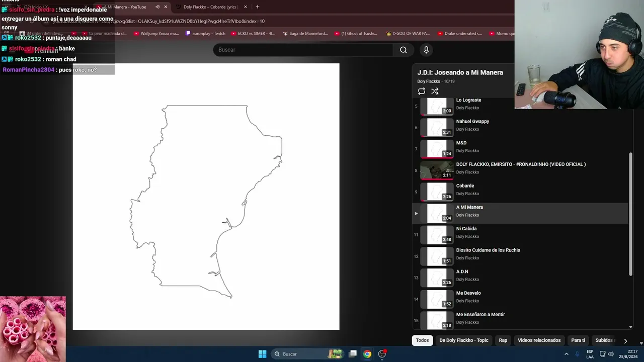Select A Mi Manera playlist title
The height and width of the screenshot is (362, 644).
point(469,207)
